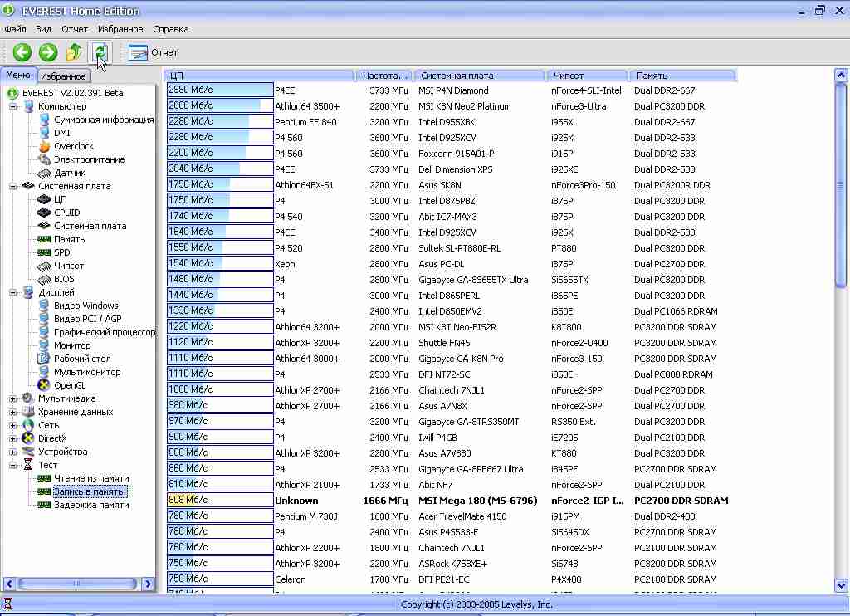Viewport: 850px width, 616px height.
Task: Sort by the Частота column header
Action: pyautogui.click(x=383, y=76)
